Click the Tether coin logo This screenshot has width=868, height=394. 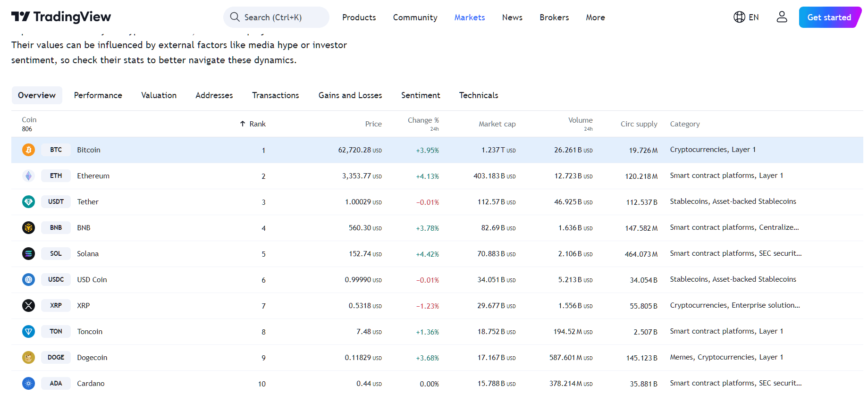tap(28, 202)
